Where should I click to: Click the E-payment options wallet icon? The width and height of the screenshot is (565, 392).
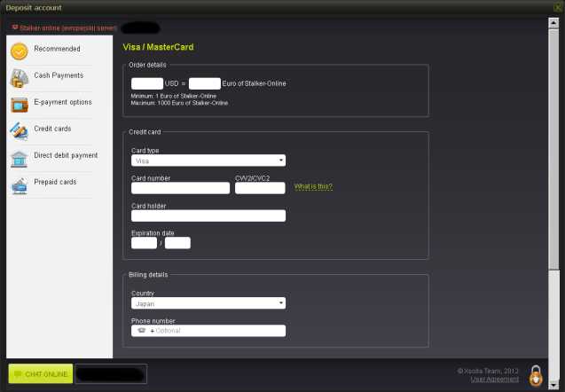point(20,105)
